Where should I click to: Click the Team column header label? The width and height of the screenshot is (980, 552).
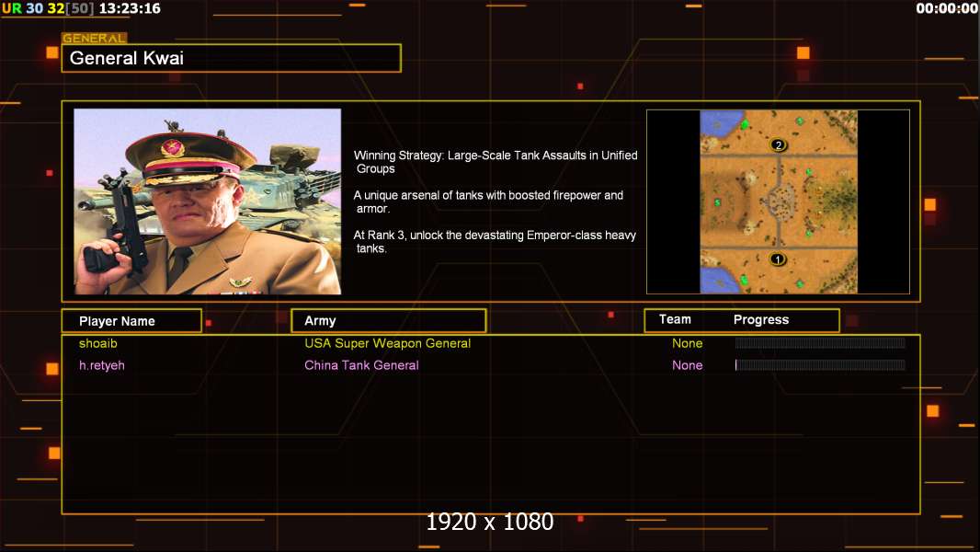[x=675, y=319]
